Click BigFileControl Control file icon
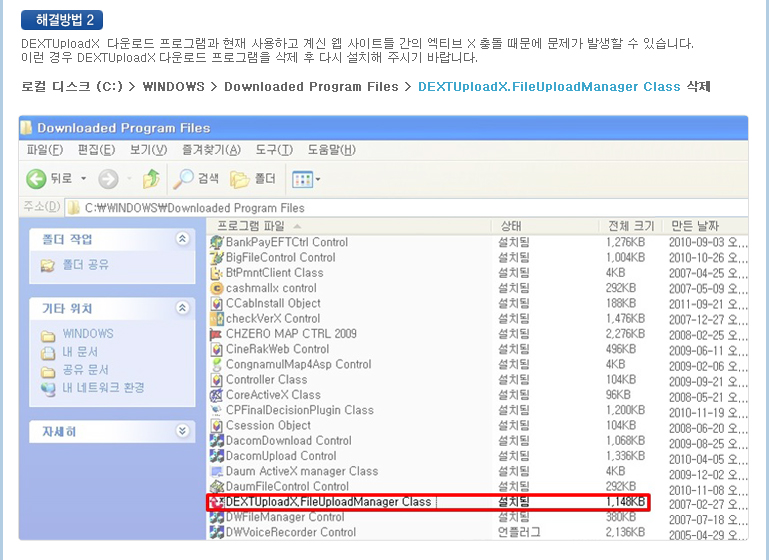The image size is (769, 560). [x=216, y=257]
